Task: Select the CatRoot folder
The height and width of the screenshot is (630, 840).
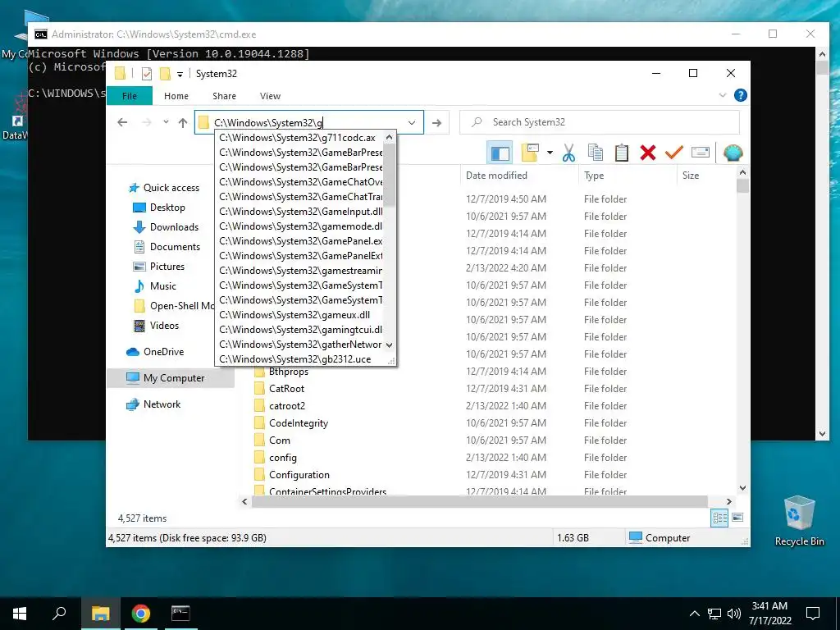Action: coord(279,389)
